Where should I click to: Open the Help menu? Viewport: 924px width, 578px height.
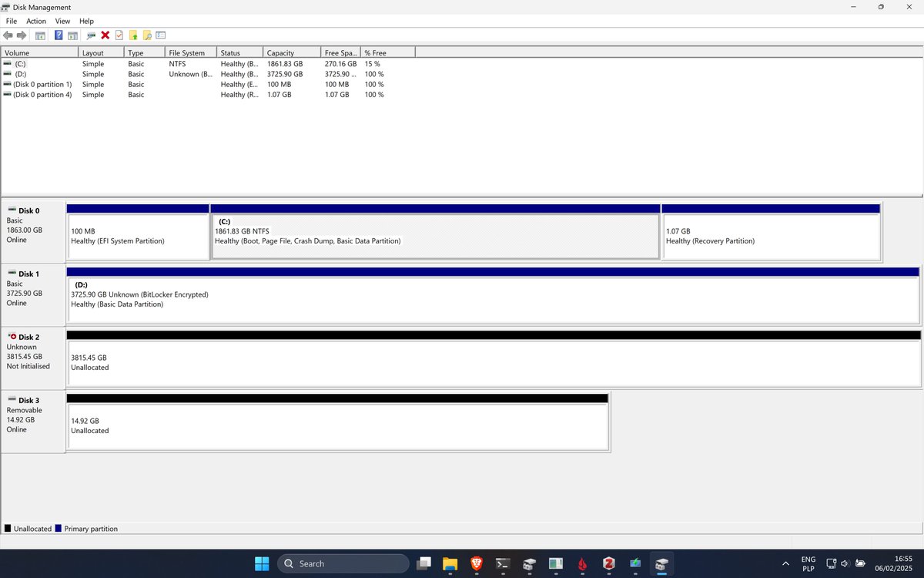86,22
